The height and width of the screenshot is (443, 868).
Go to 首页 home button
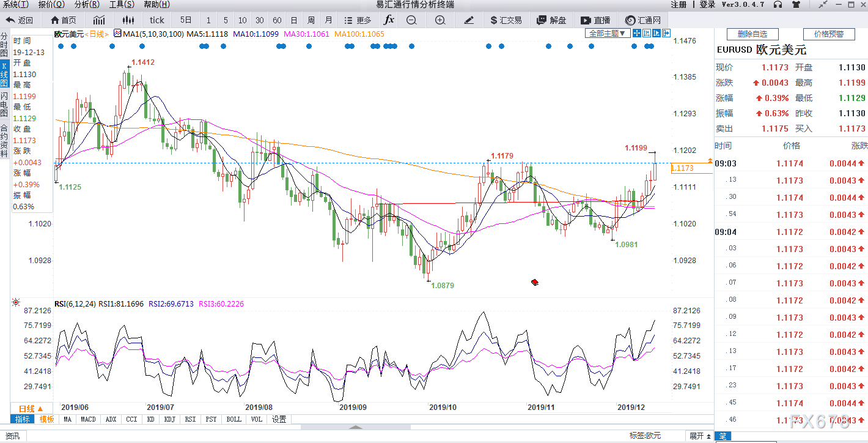(64, 20)
